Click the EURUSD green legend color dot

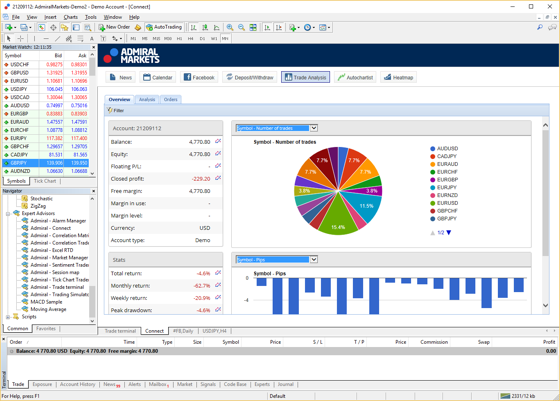coord(433,203)
